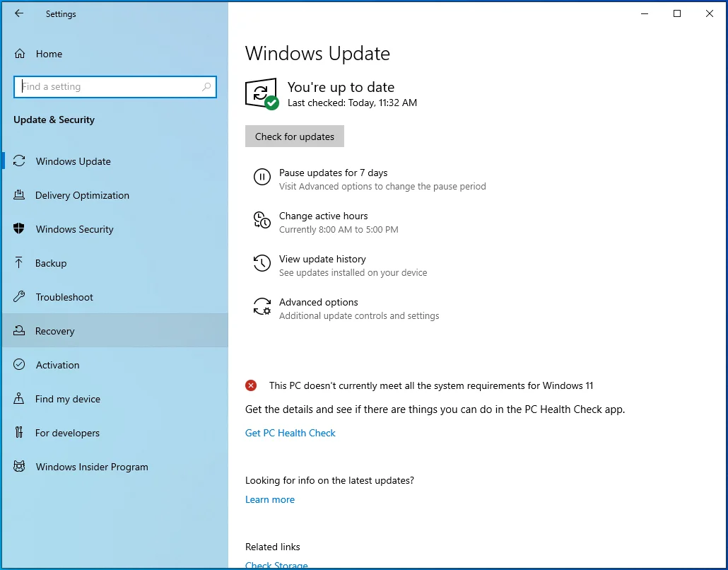The image size is (728, 570).
Task: Click the Find my device person icon
Action: (18, 398)
